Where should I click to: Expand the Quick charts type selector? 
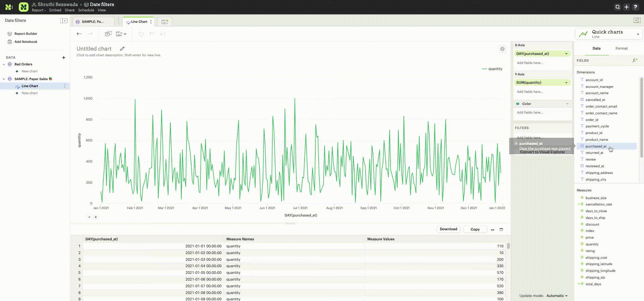coord(638,34)
